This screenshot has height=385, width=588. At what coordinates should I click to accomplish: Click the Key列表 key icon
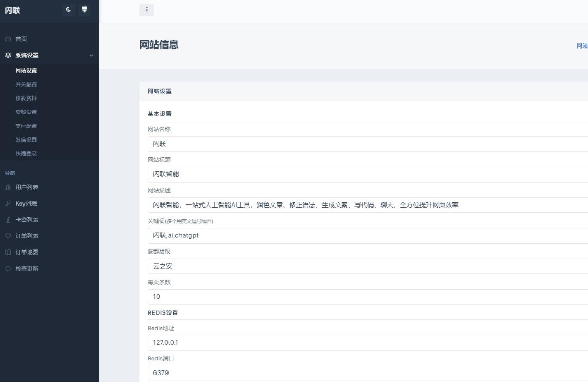tap(8, 203)
